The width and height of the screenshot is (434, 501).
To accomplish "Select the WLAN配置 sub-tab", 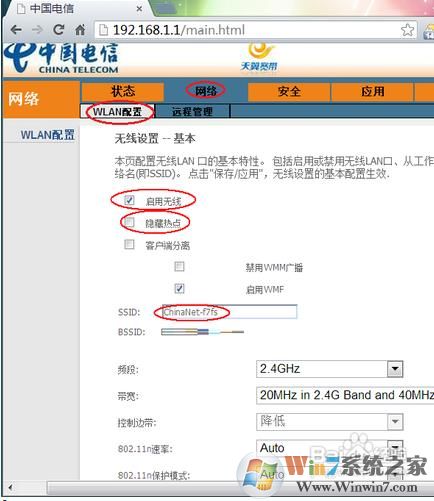I will (x=117, y=112).
